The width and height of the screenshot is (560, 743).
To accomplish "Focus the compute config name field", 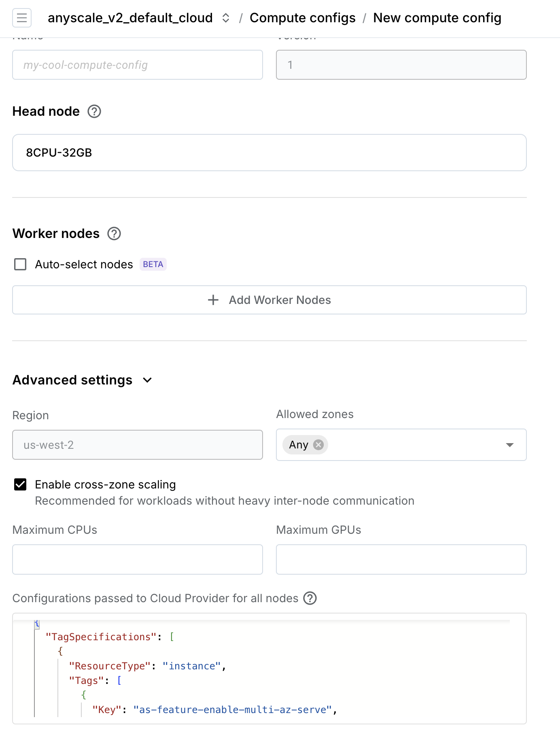I will (x=138, y=65).
